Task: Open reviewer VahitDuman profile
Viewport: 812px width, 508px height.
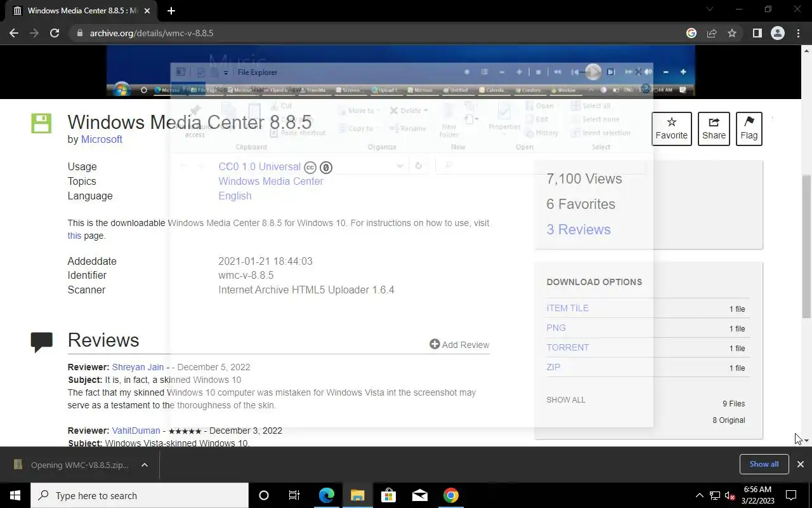Action: click(136, 431)
